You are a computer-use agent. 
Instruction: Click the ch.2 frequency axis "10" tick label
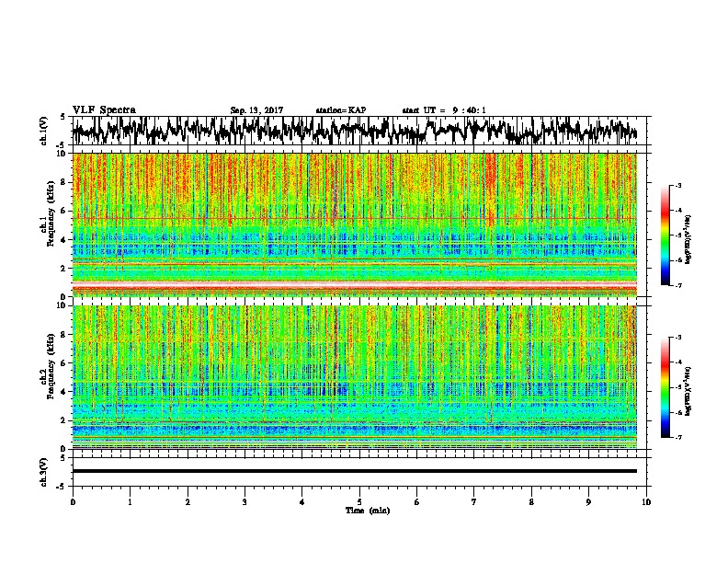[63, 305]
